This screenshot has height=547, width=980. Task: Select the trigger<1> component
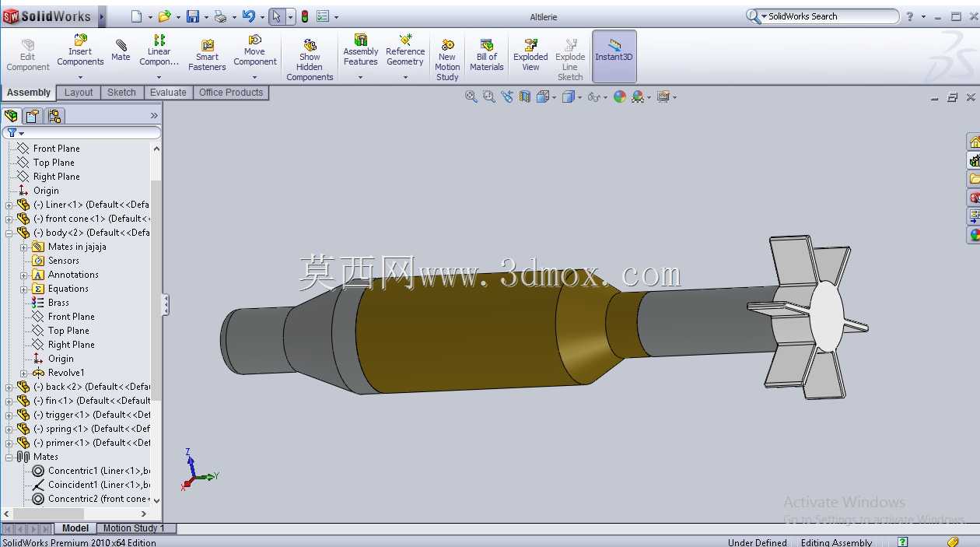[84, 415]
